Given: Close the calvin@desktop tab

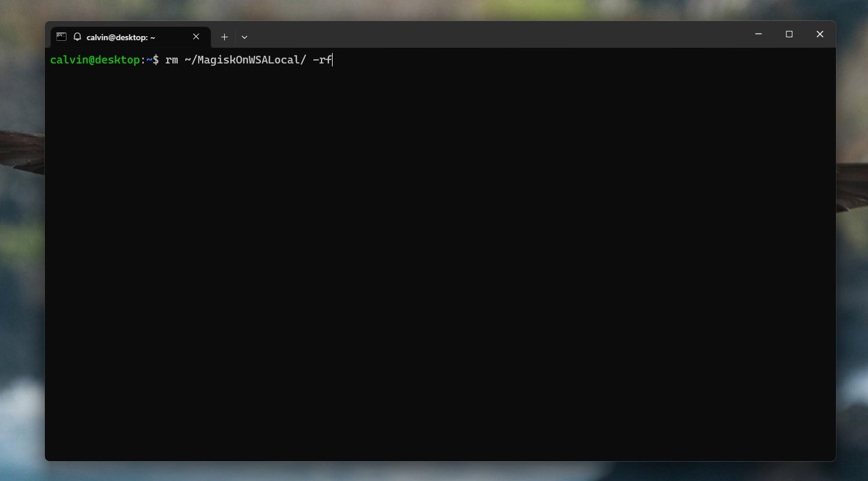Looking at the screenshot, I should click(x=196, y=37).
